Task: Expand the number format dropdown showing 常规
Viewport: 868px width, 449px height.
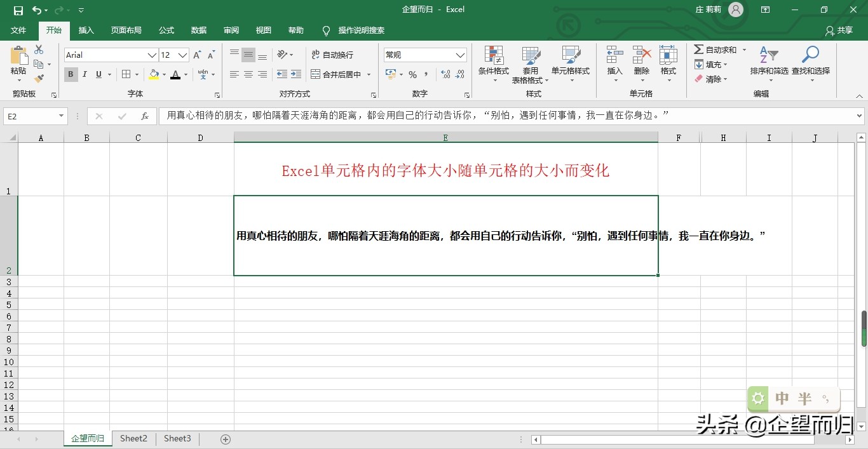Action: tap(459, 55)
